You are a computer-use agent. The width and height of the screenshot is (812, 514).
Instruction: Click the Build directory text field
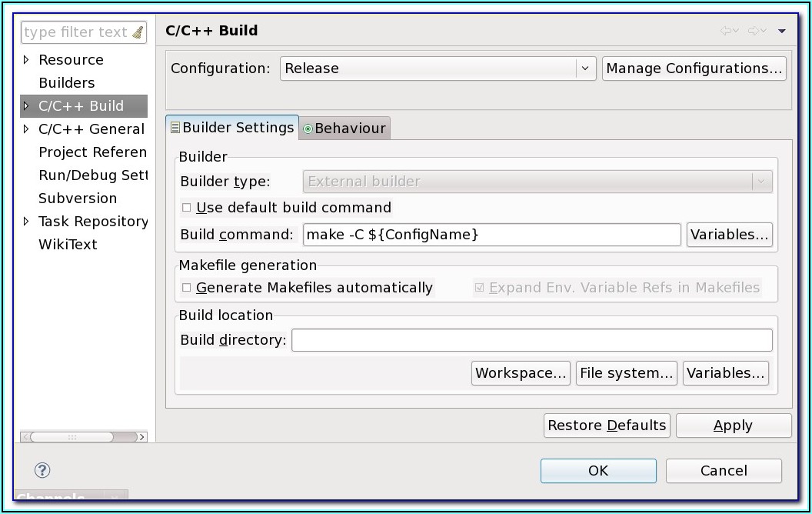coord(531,340)
